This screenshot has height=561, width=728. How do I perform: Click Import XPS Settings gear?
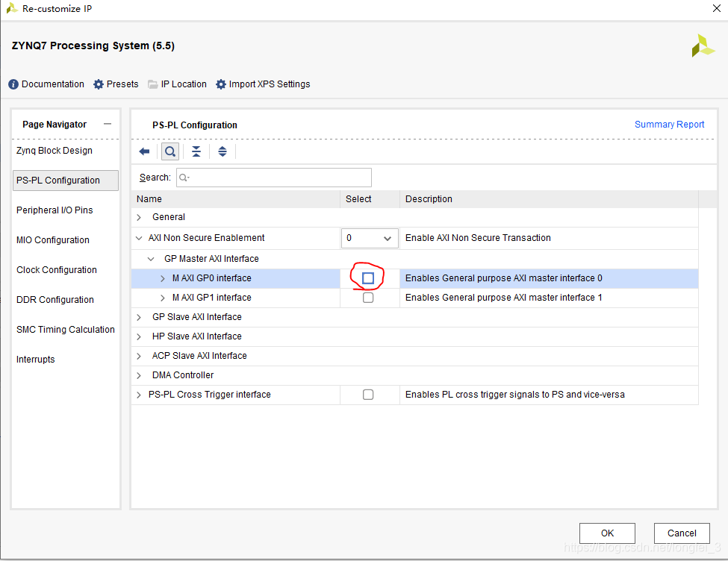(x=221, y=84)
